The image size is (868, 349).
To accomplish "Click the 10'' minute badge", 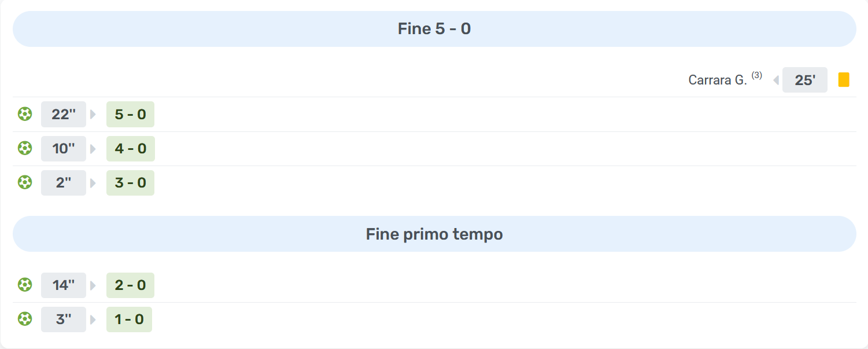I will 64,149.
